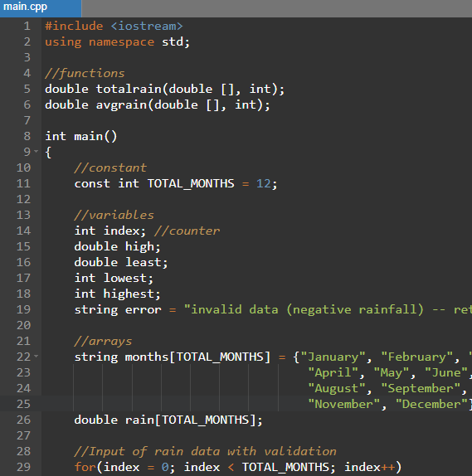Click 'index++' in the for loop
The height and width of the screenshot is (476, 472).
tap(369, 467)
